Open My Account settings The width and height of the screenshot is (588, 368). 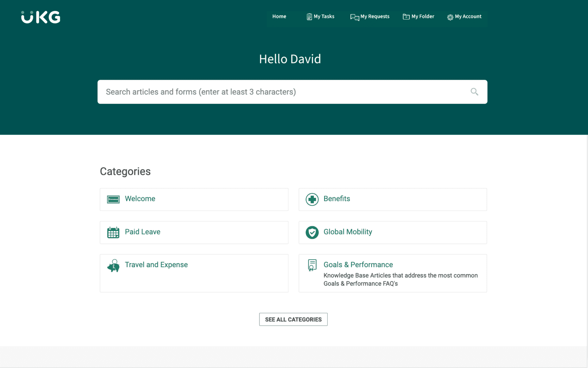point(464,16)
